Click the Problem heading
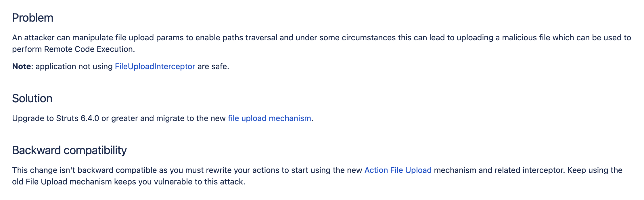 [33, 18]
